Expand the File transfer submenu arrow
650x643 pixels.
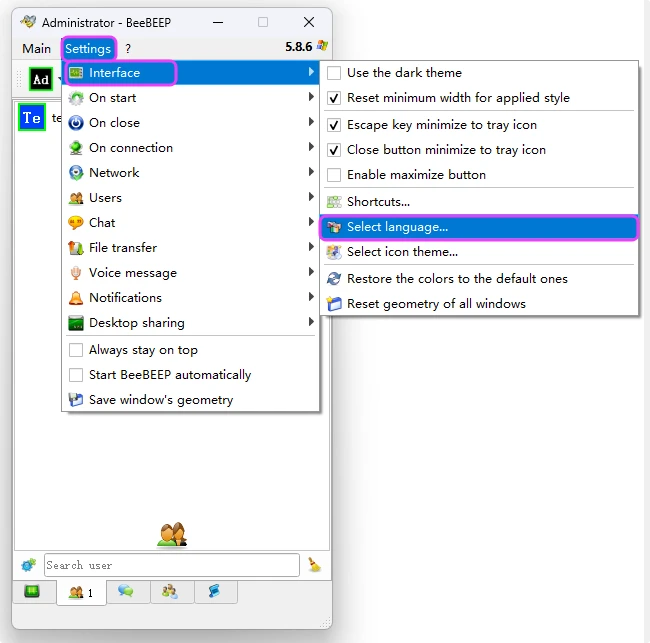[311, 247]
